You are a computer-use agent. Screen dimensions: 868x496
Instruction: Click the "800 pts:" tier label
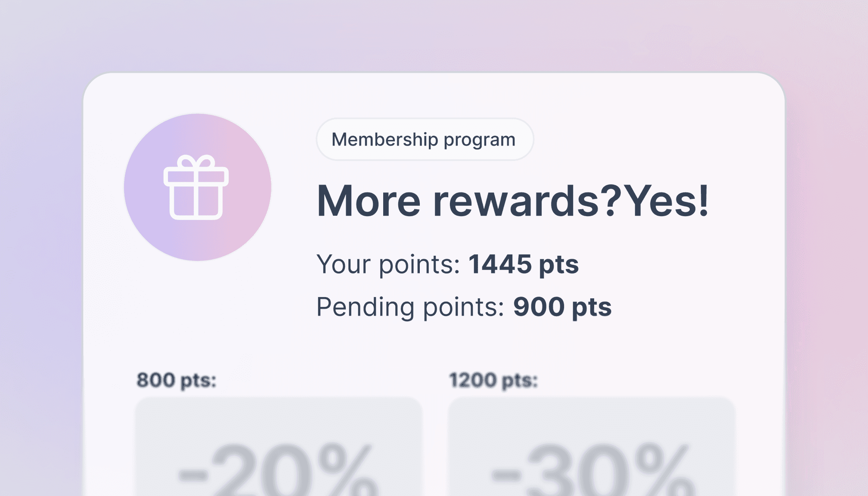[x=177, y=380]
